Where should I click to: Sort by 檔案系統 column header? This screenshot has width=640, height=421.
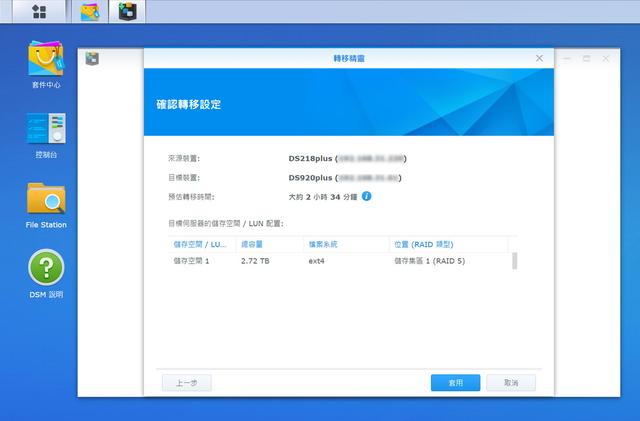346,244
